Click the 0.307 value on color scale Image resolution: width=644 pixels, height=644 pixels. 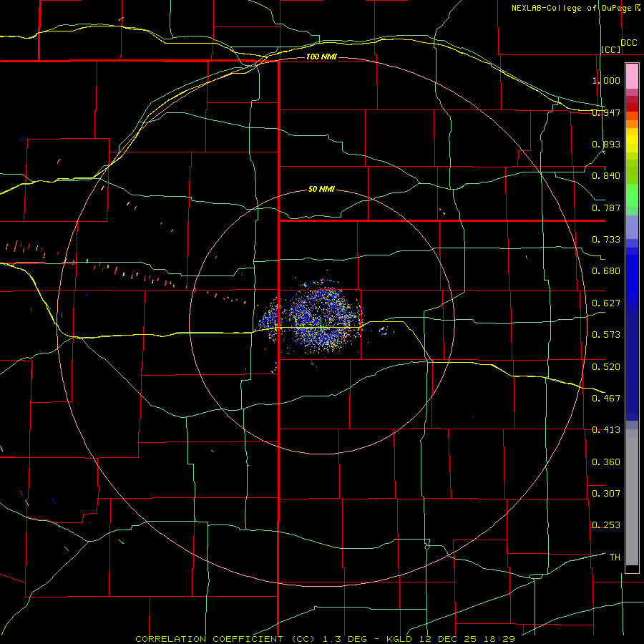click(x=606, y=494)
